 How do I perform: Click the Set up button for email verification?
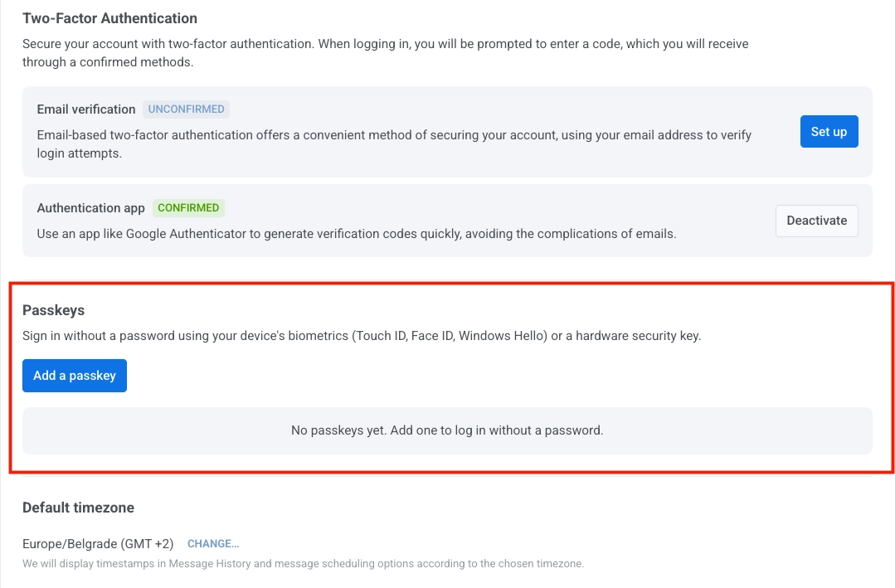click(x=828, y=131)
